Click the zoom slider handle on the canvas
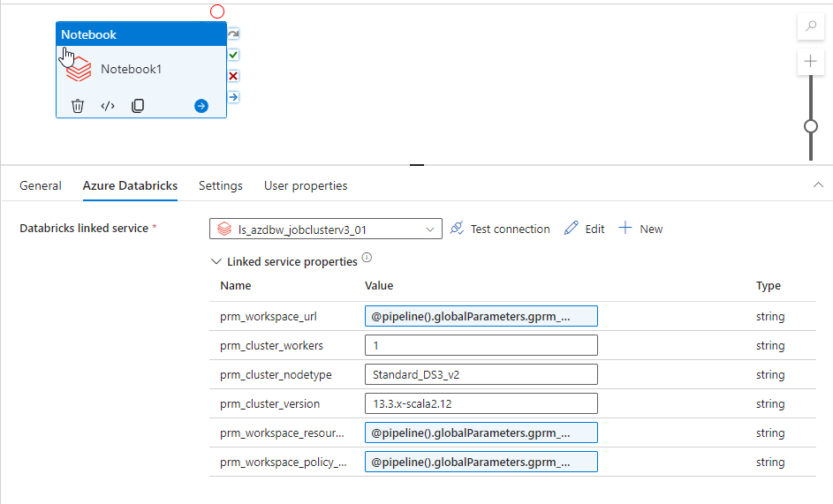This screenshot has height=504, width=833. point(811,126)
